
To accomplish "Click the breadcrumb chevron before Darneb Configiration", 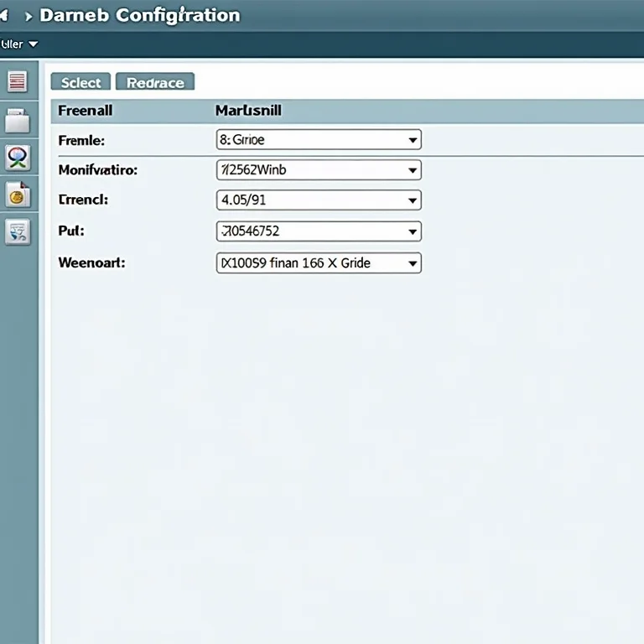I will point(29,17).
